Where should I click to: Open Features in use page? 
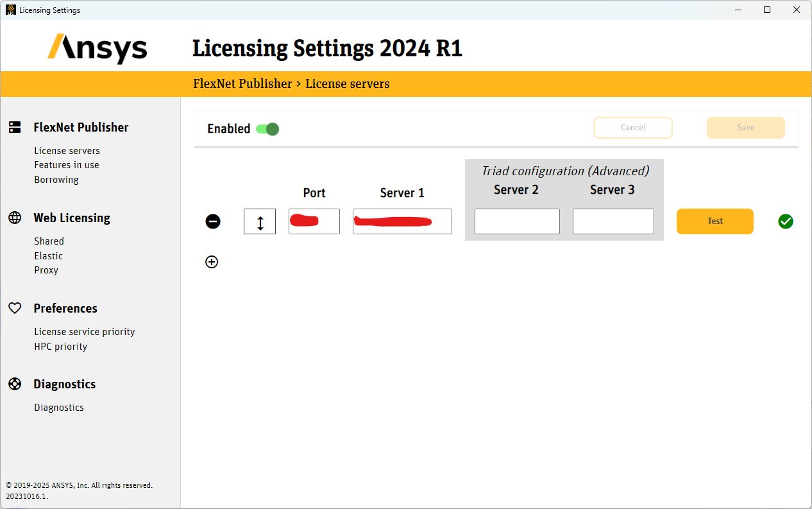click(x=67, y=165)
